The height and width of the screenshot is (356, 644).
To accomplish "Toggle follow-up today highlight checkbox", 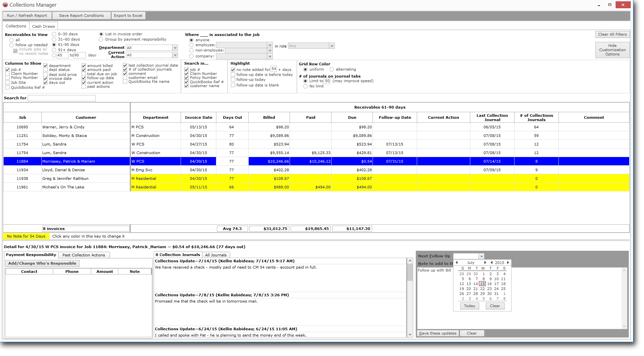I will point(233,80).
